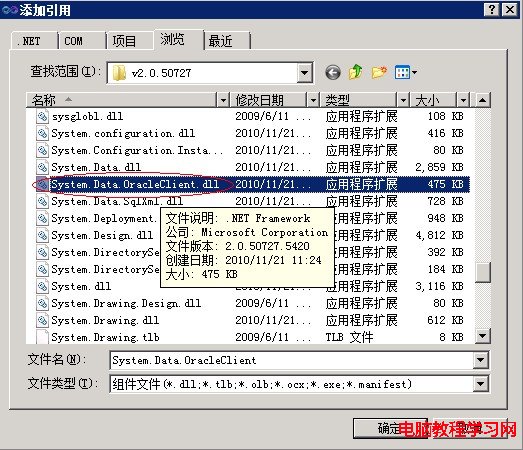Click the System.Data.SqlXml.dll file icon
This screenshot has height=450, width=523.
click(42, 201)
